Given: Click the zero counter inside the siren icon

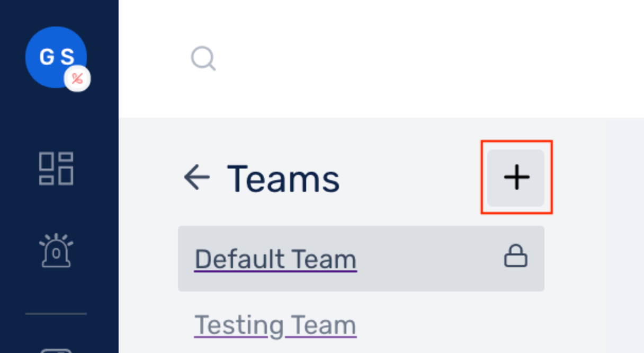Looking at the screenshot, I should click(x=56, y=253).
